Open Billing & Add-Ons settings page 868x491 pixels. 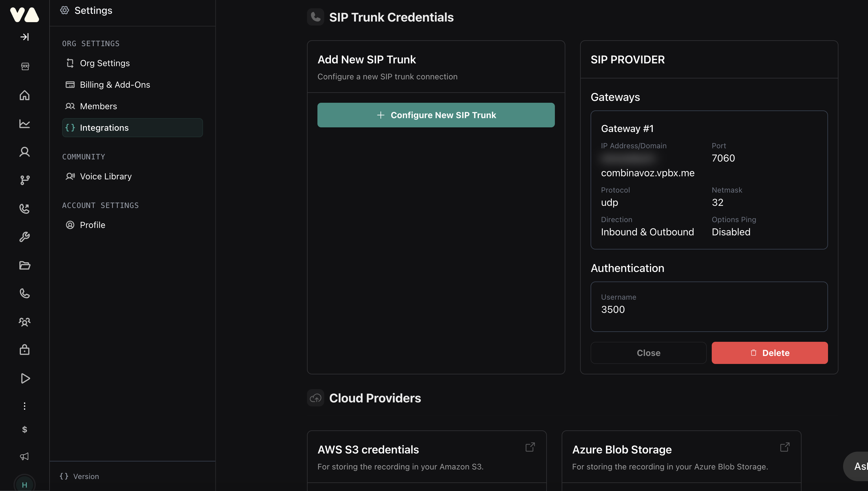(x=115, y=85)
